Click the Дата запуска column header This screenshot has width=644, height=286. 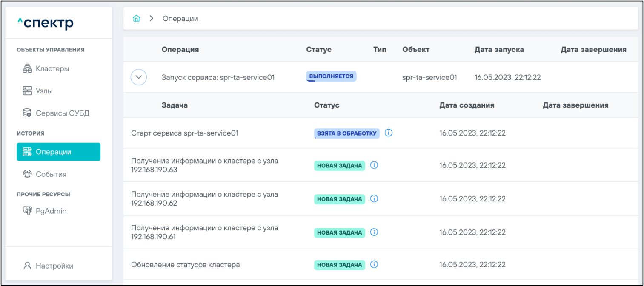coord(499,50)
